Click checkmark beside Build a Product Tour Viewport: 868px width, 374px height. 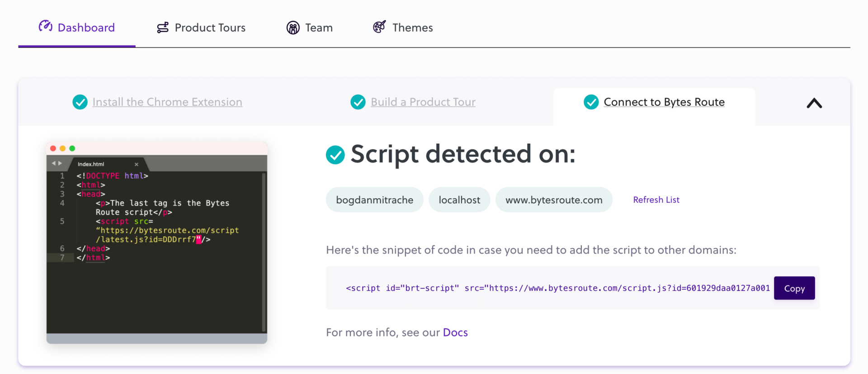pyautogui.click(x=358, y=102)
